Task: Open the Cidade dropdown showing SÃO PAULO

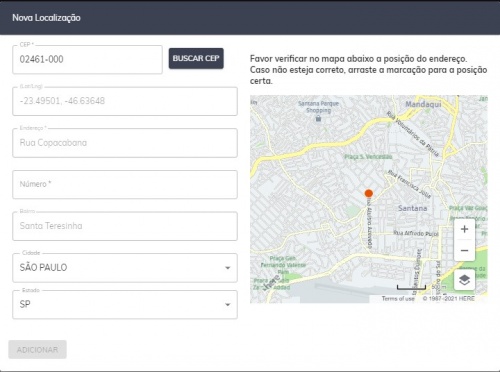Action: coord(125,268)
